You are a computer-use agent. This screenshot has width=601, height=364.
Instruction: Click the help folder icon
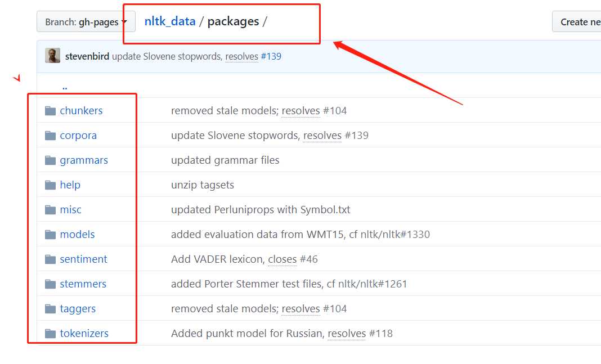point(50,185)
